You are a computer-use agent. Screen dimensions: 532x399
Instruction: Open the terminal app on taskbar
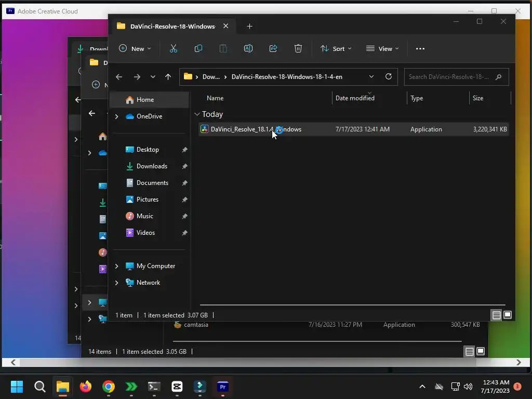[154, 387]
